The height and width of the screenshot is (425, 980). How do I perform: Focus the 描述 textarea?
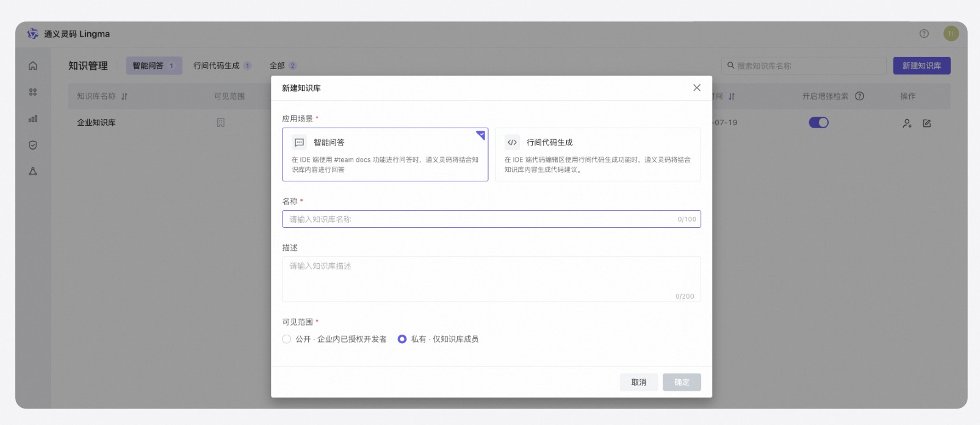point(491,279)
